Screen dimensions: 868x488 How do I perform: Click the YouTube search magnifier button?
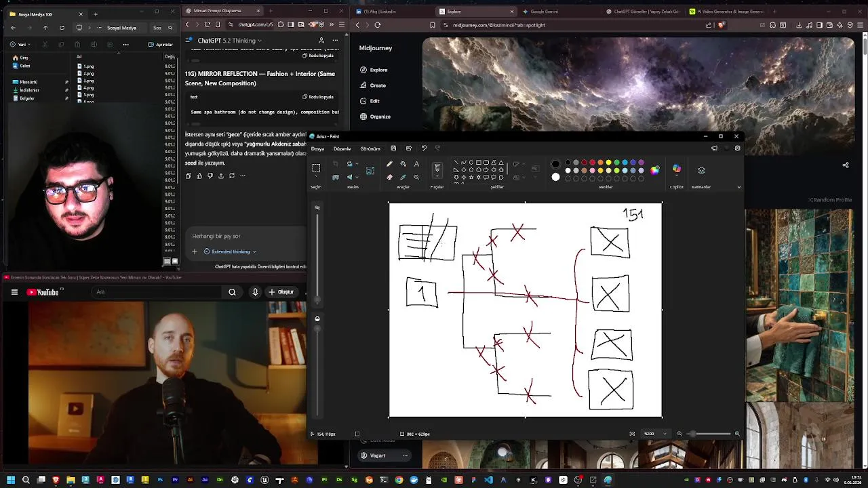click(232, 292)
